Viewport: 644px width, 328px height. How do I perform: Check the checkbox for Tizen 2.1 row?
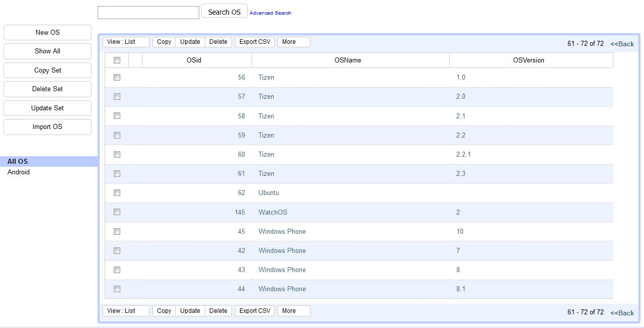(x=117, y=116)
